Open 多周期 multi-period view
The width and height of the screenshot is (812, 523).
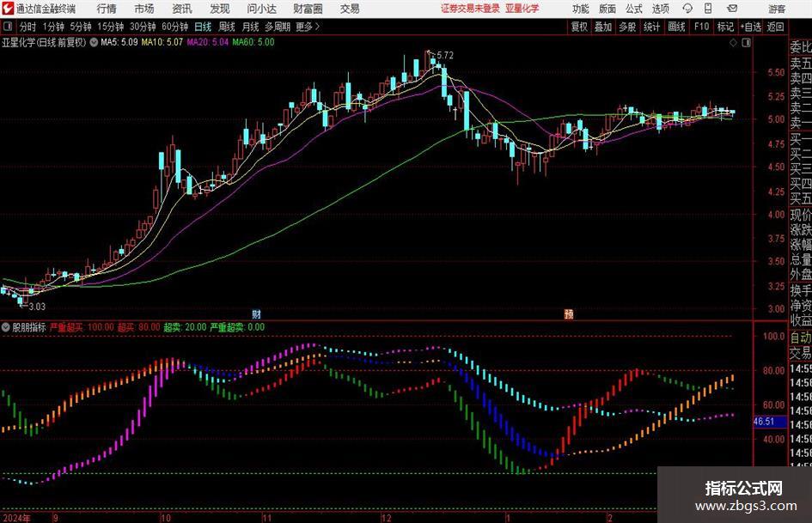point(278,27)
